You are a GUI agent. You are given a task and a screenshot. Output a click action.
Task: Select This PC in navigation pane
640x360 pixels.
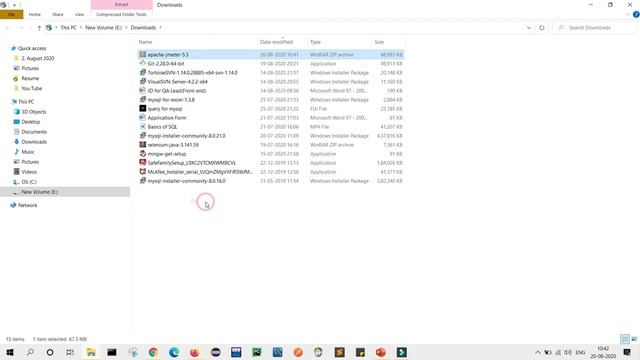coord(26,102)
